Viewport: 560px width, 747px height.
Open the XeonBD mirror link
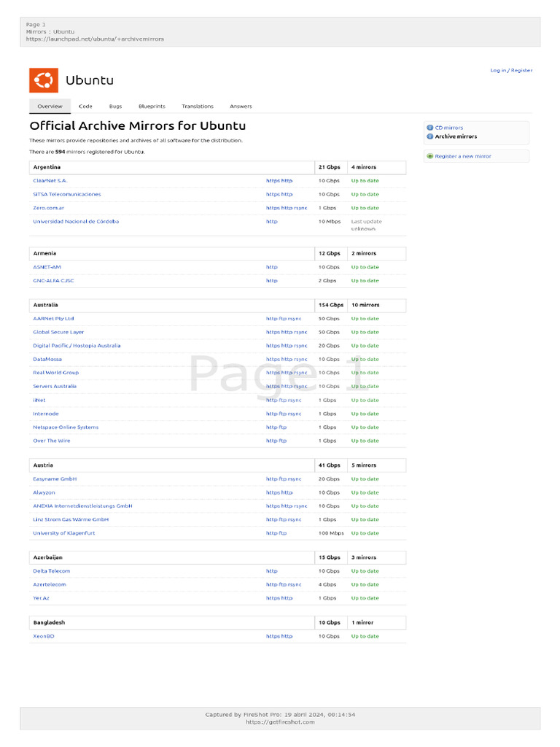coord(44,636)
